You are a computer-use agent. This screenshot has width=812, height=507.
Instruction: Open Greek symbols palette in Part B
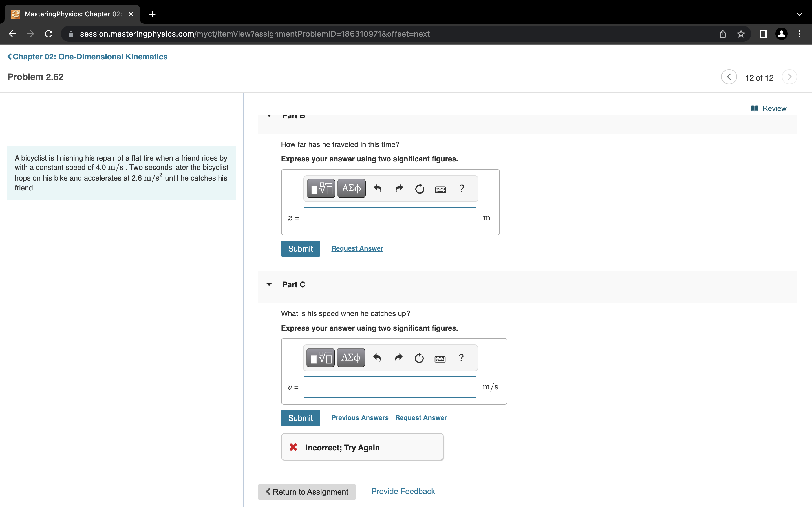[x=351, y=188]
